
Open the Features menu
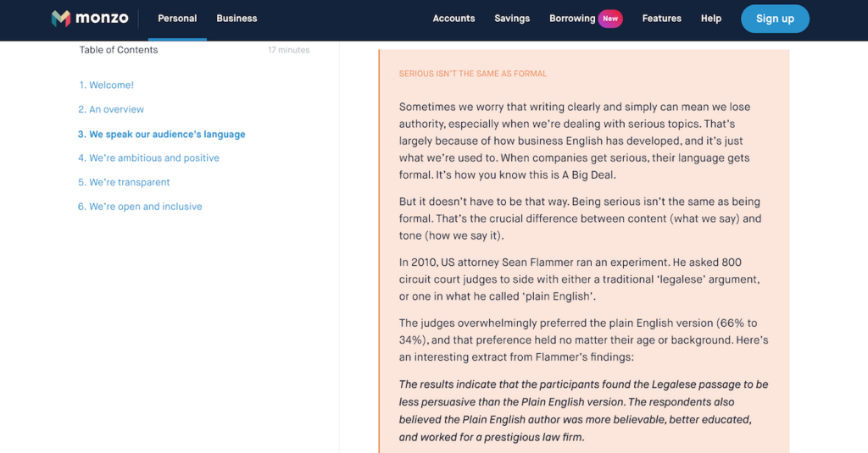tap(661, 19)
